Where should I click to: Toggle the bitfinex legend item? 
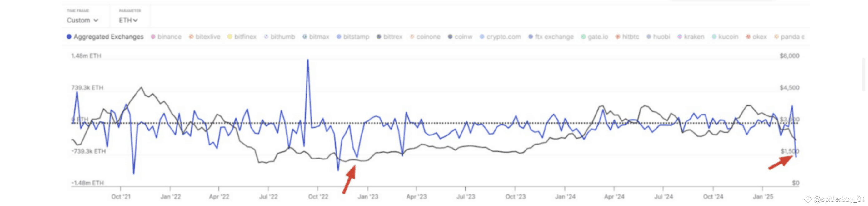tap(242, 37)
